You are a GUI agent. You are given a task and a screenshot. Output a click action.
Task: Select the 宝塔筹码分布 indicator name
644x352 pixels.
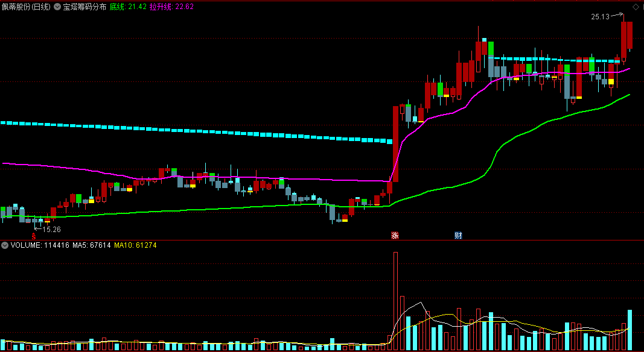coord(84,7)
